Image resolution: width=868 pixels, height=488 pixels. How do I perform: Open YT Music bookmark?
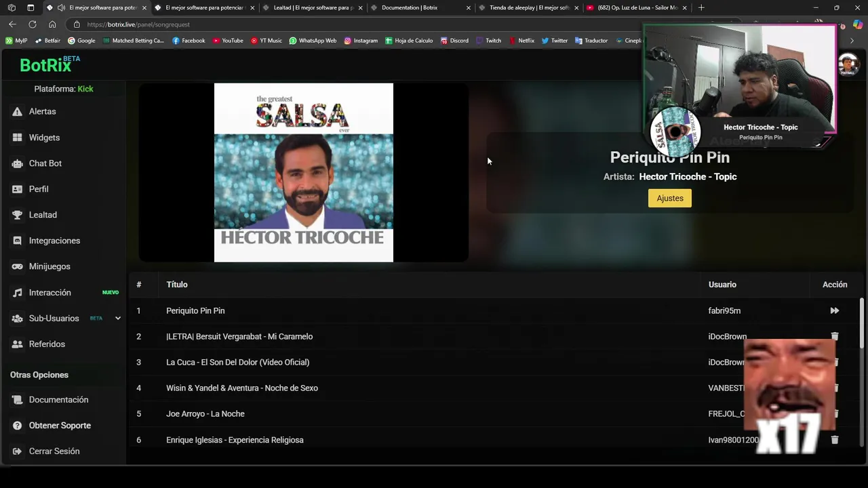point(267,41)
